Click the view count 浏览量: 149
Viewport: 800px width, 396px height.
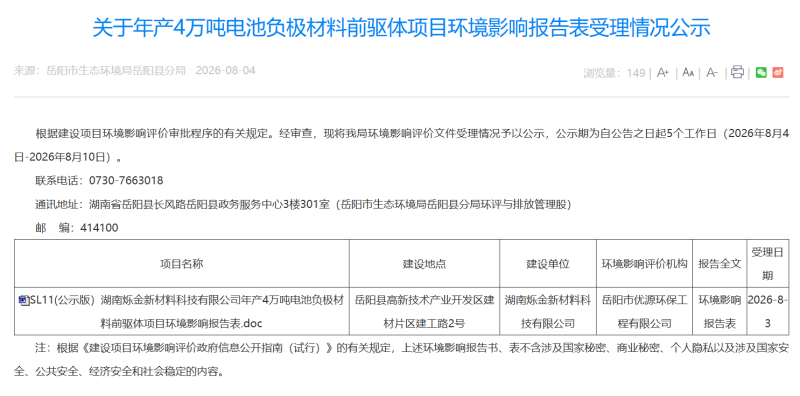614,73
